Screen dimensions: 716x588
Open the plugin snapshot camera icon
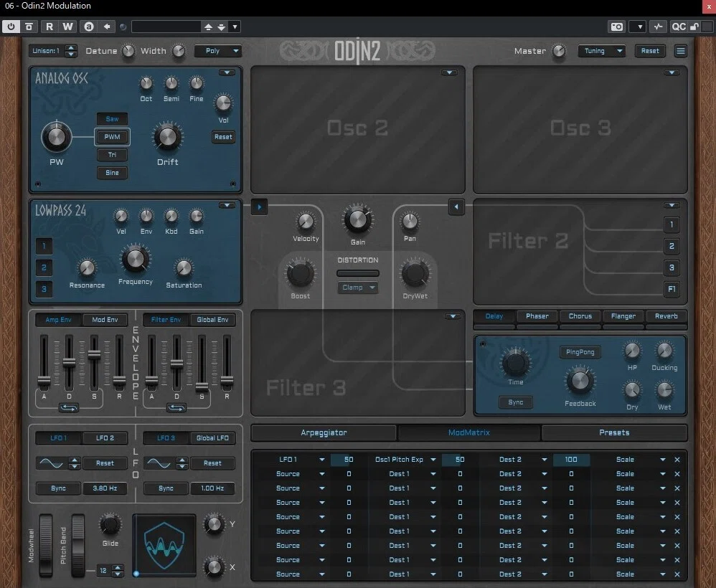click(617, 27)
